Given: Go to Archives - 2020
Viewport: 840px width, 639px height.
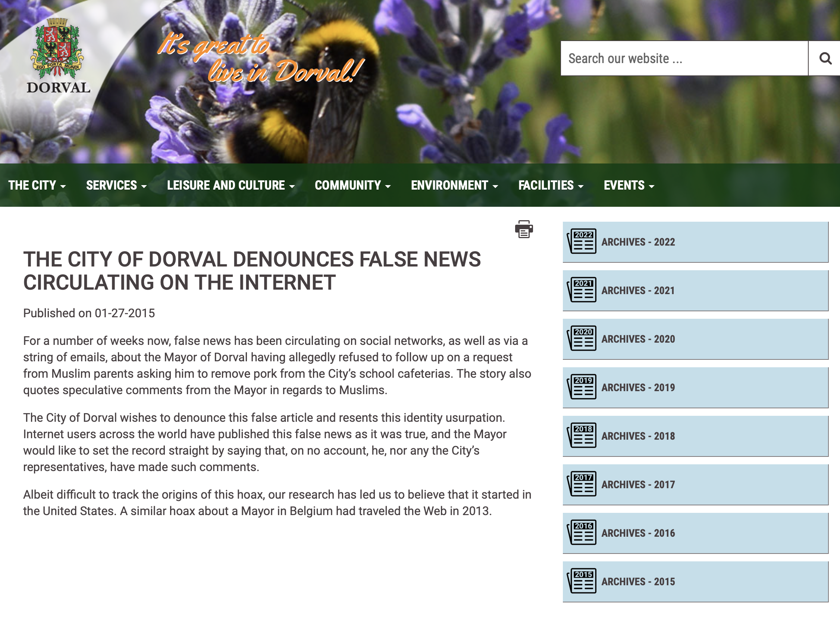Looking at the screenshot, I should coord(696,339).
